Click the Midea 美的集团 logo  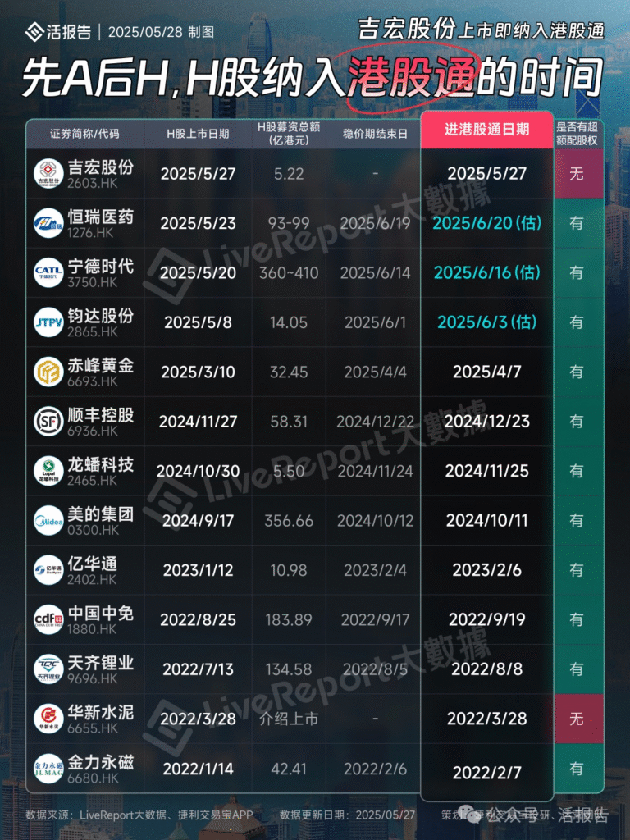point(48,520)
